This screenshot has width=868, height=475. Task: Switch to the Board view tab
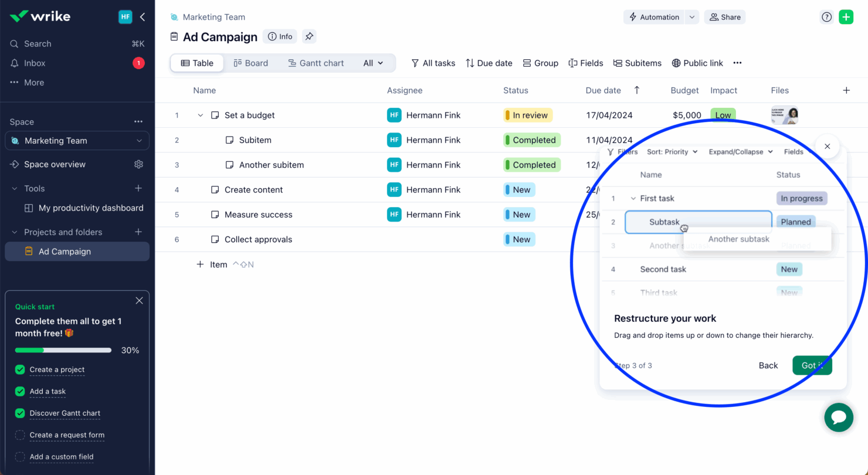tap(250, 63)
